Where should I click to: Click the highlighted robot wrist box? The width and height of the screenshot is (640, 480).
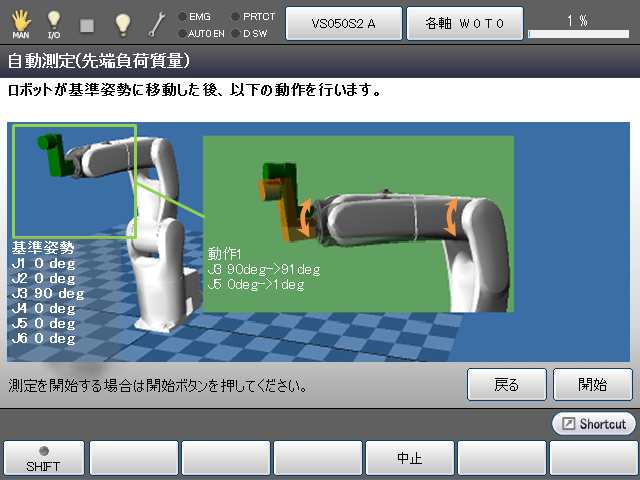click(x=74, y=181)
